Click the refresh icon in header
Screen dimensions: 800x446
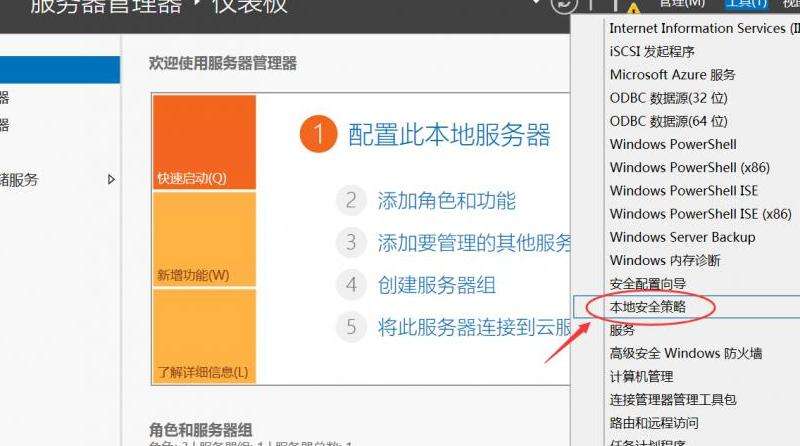(x=563, y=6)
